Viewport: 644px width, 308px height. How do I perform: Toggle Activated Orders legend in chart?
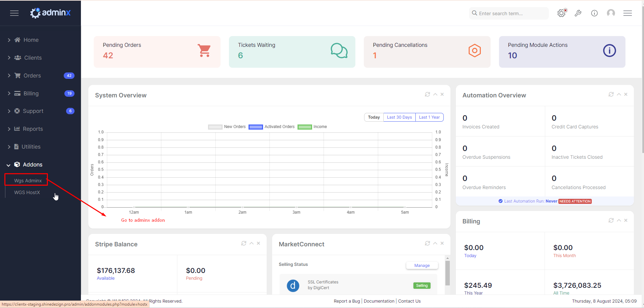(272, 127)
